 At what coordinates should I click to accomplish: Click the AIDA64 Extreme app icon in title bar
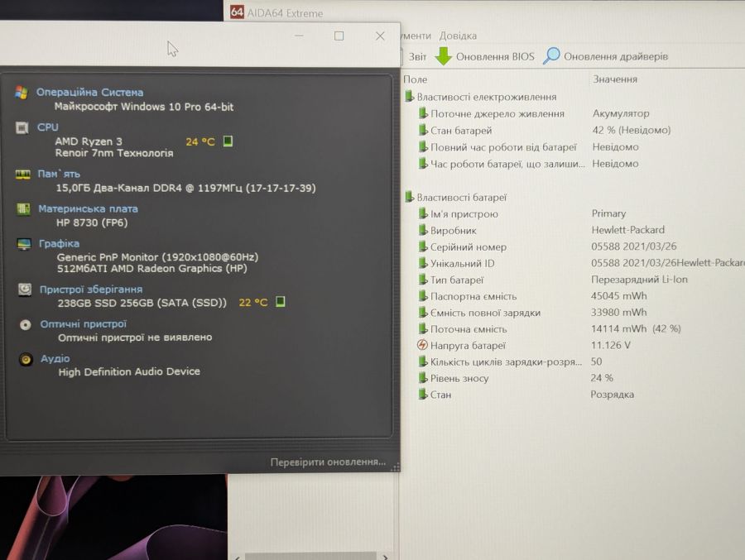237,12
